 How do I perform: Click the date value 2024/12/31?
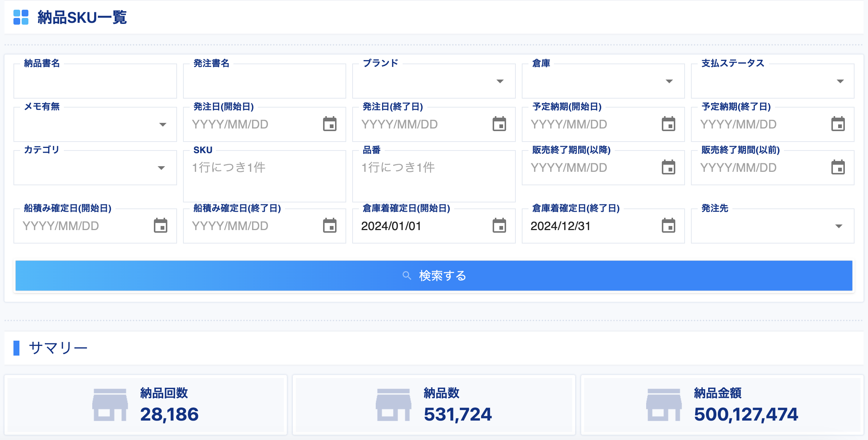tap(561, 226)
